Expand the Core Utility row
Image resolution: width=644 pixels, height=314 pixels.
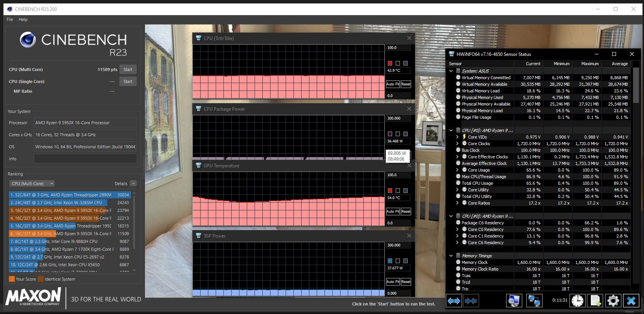[457, 189]
